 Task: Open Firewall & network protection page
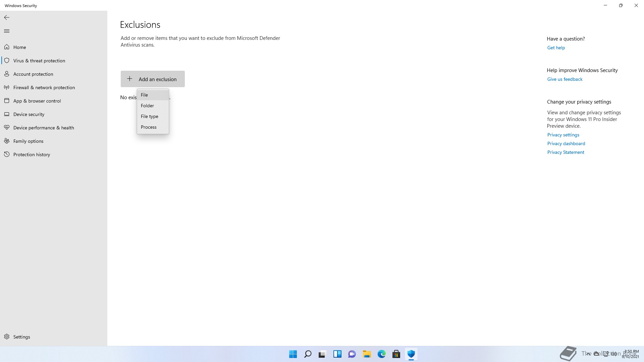pos(54,87)
